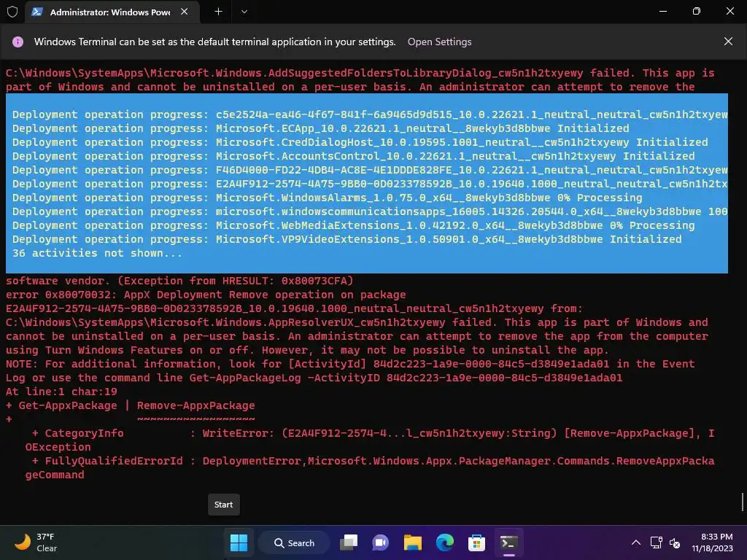Click the CategoryInfo WriteError line
747x560 pixels.
coord(370,440)
